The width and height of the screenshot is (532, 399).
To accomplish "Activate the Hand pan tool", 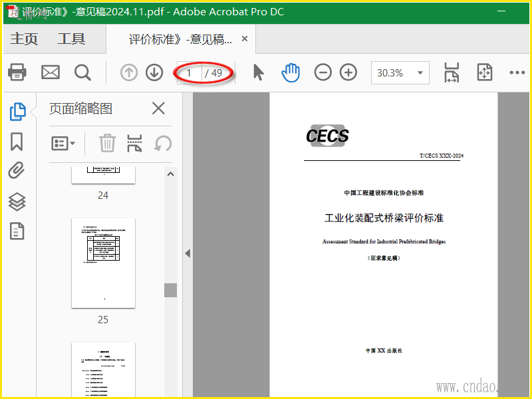I will [291, 72].
